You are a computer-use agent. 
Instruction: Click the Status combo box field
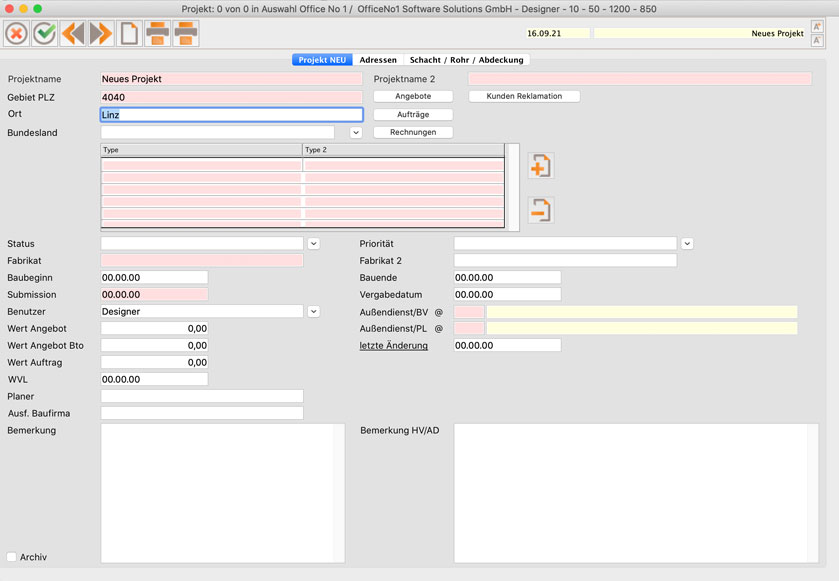202,243
